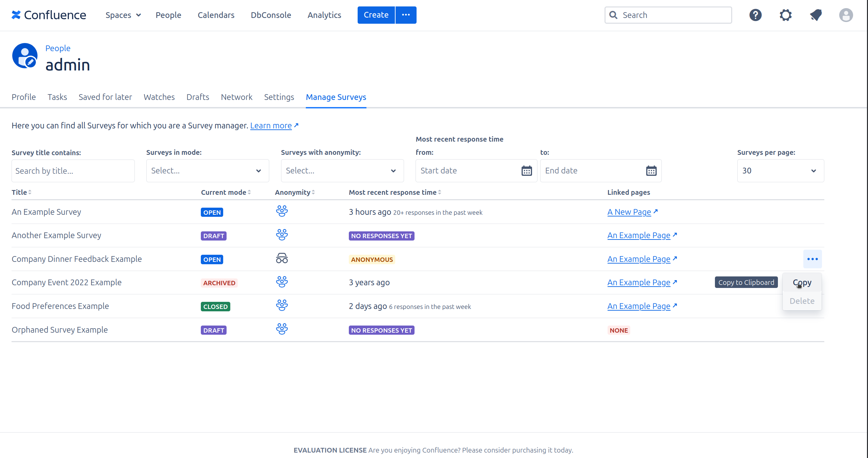The height and width of the screenshot is (458, 868).
Task: Expand the Surveys with anonymity dropdown
Action: [342, 171]
